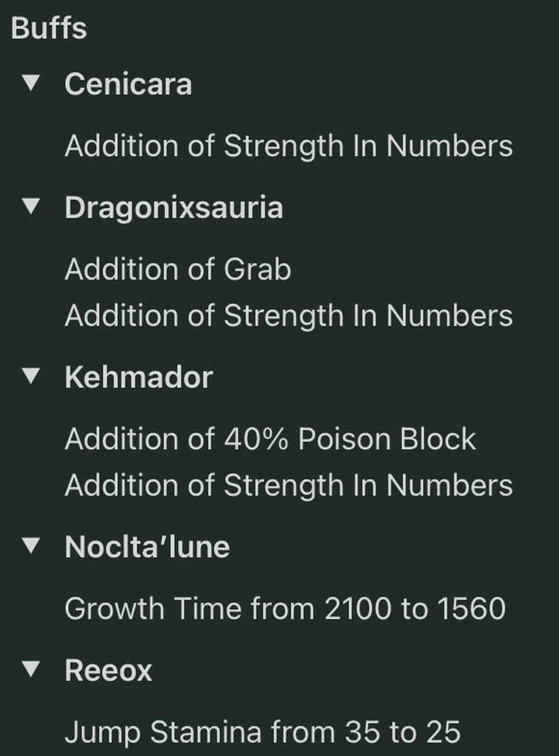The height and width of the screenshot is (756, 559).
Task: Click Cenicara's Addition of Strength In Numbers
Action: coord(288,146)
